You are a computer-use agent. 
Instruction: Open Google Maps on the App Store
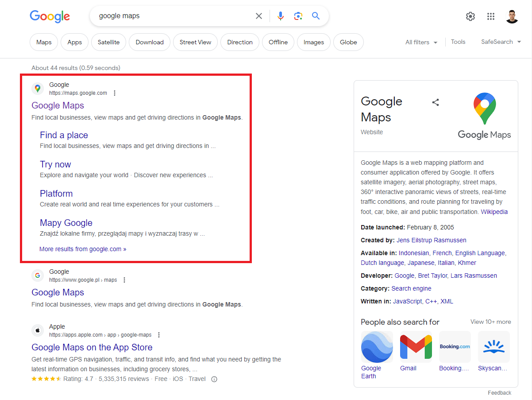coord(92,347)
